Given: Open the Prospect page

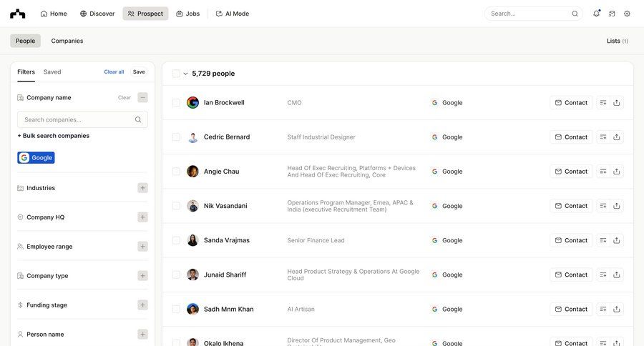Looking at the screenshot, I should (145, 14).
